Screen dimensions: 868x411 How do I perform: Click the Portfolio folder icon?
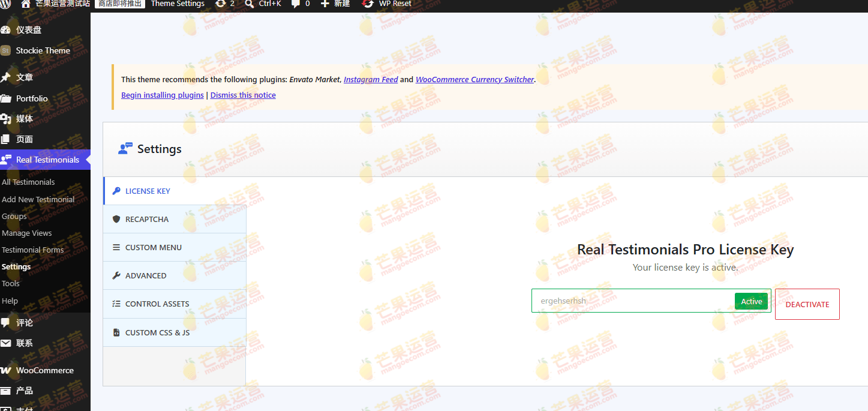pyautogui.click(x=5, y=98)
